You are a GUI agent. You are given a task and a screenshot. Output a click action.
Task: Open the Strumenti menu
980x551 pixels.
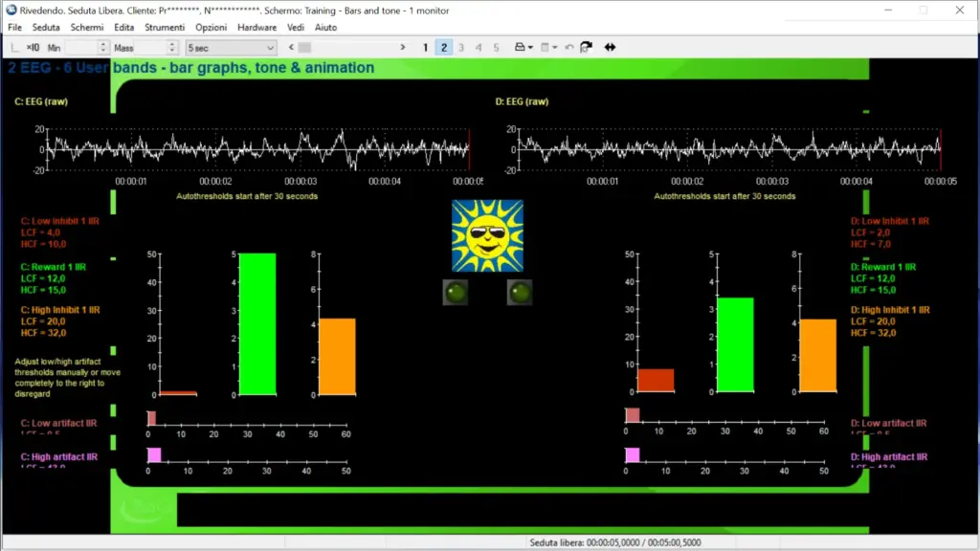click(x=165, y=28)
